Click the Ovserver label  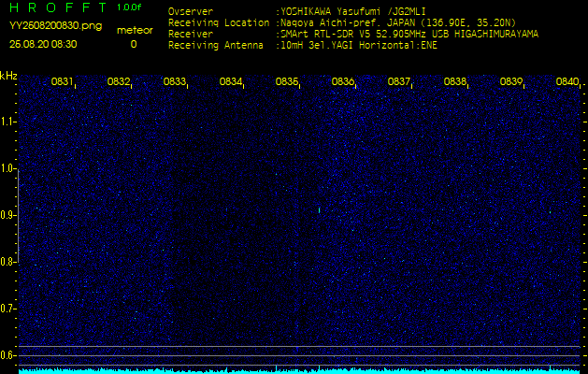(x=191, y=11)
